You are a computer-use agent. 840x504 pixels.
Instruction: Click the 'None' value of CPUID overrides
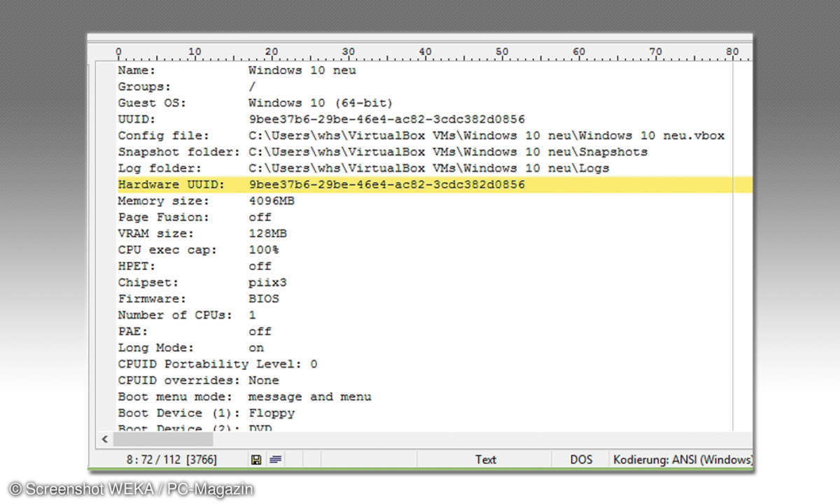(264, 381)
